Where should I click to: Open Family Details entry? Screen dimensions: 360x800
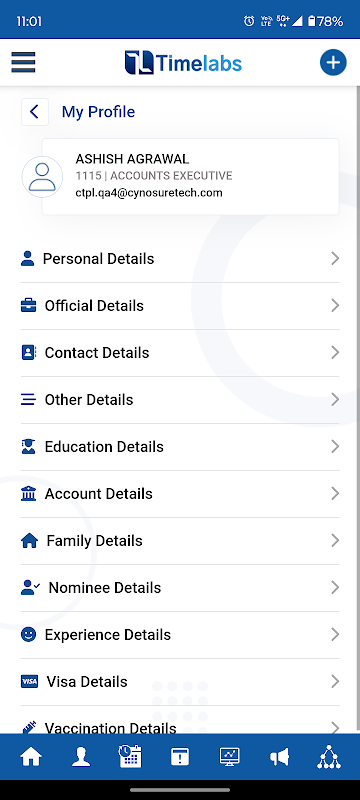click(180, 540)
